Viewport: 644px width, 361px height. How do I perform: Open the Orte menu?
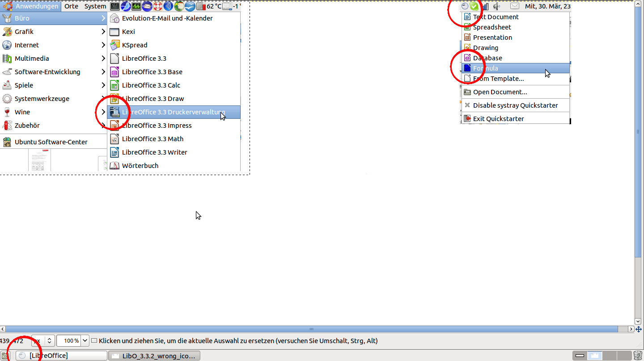[71, 6]
